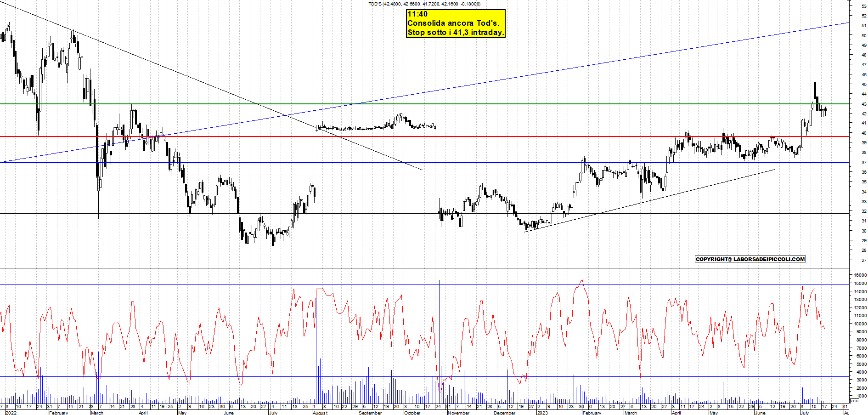Click the tall blue volume spike in late October
The image size is (868, 415).
click(439, 341)
